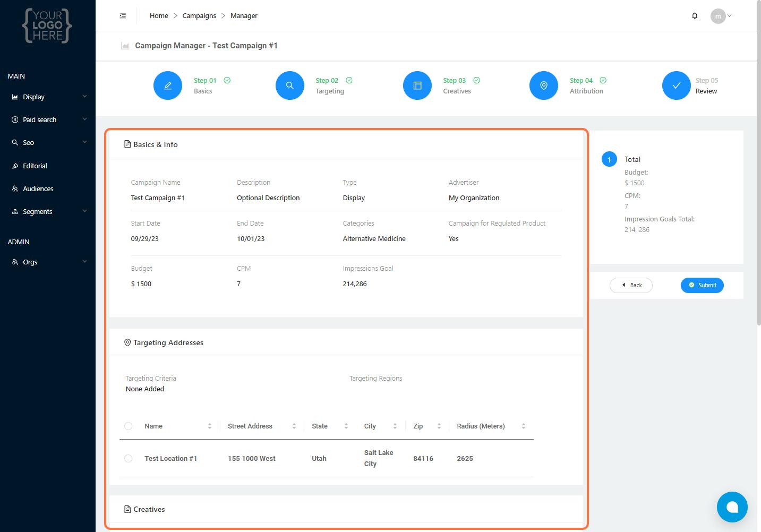Sort the table by City column

click(395, 426)
